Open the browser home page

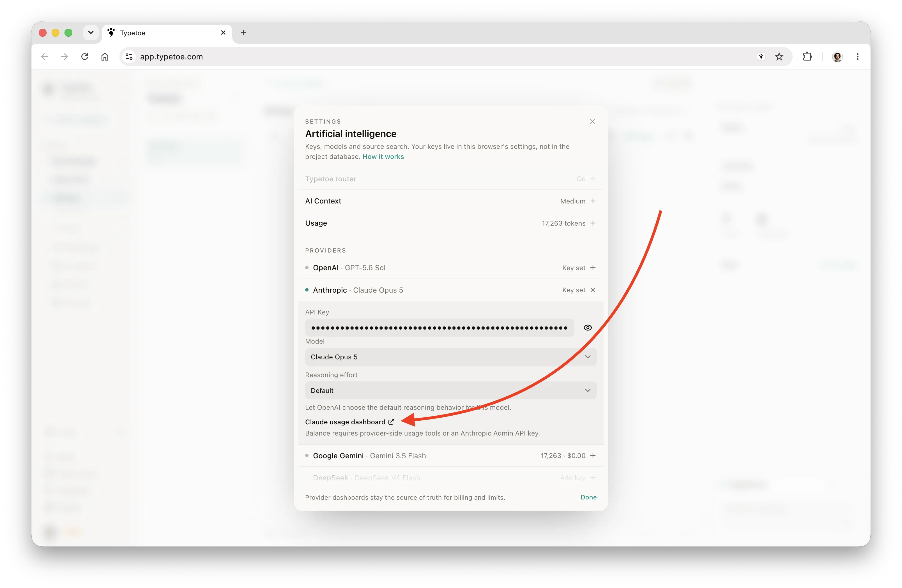[x=105, y=57]
